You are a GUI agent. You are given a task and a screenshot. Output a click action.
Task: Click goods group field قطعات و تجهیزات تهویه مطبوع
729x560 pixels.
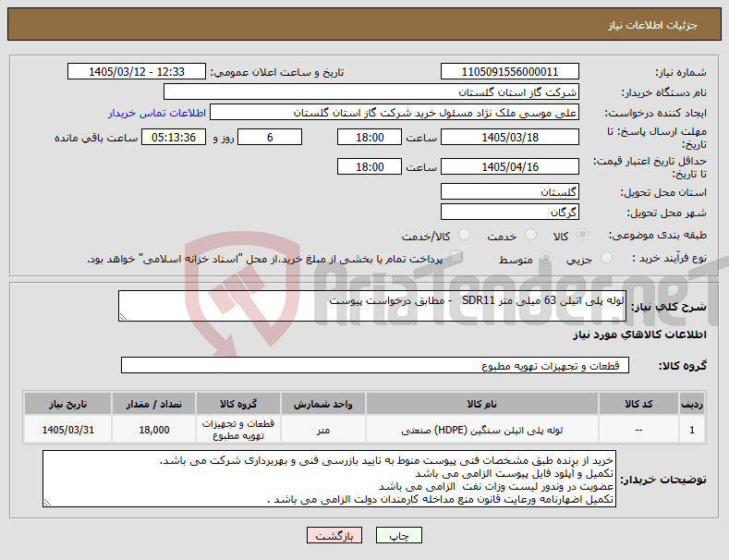tap(375, 365)
